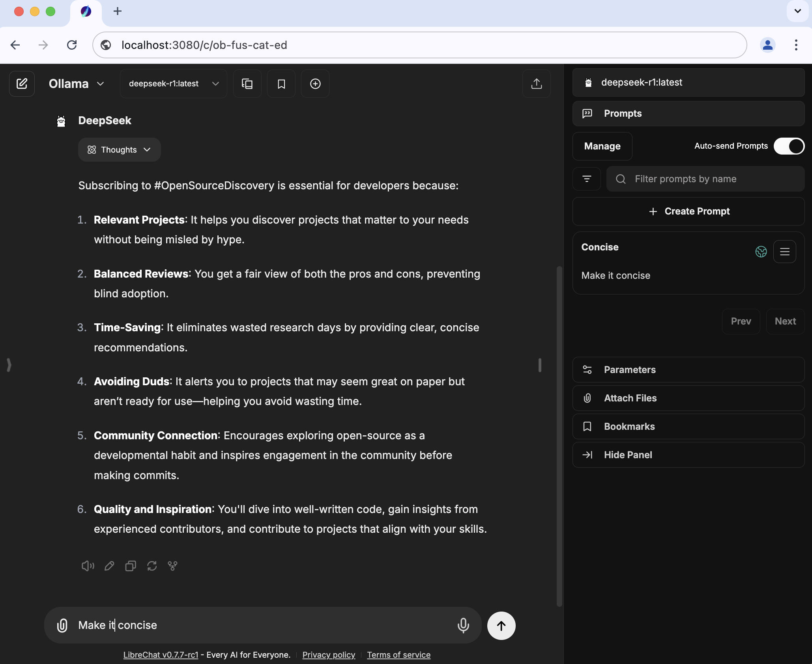Expand the Thoughts section
This screenshot has width=812, height=664.
pyautogui.click(x=119, y=150)
